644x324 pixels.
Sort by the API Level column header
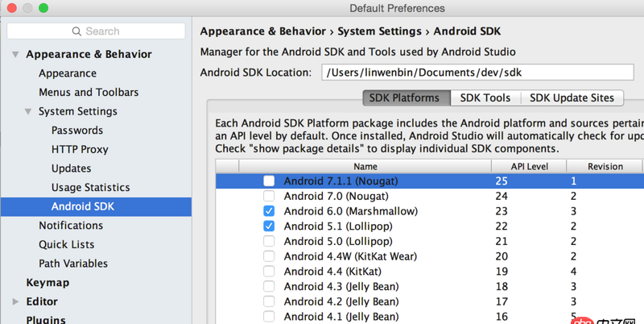pyautogui.click(x=529, y=167)
